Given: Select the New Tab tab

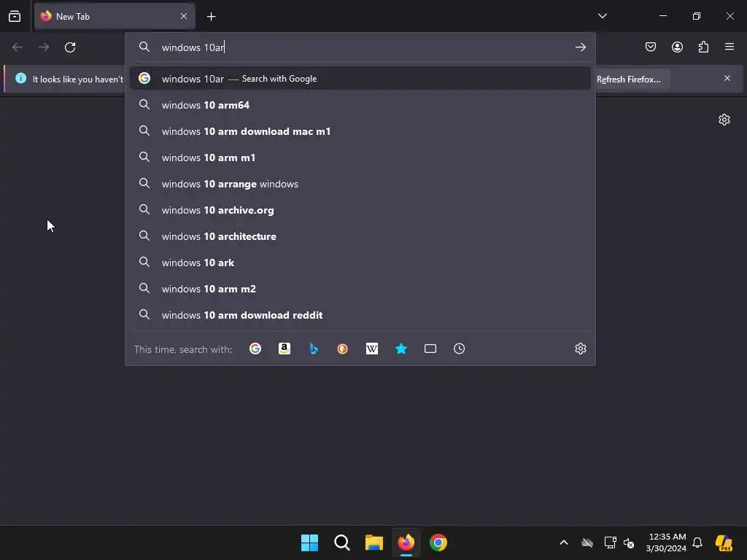Looking at the screenshot, I should (115, 16).
